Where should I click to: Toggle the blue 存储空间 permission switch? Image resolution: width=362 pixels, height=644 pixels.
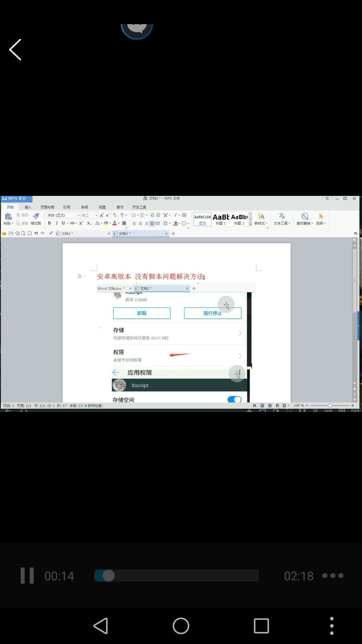[235, 399]
